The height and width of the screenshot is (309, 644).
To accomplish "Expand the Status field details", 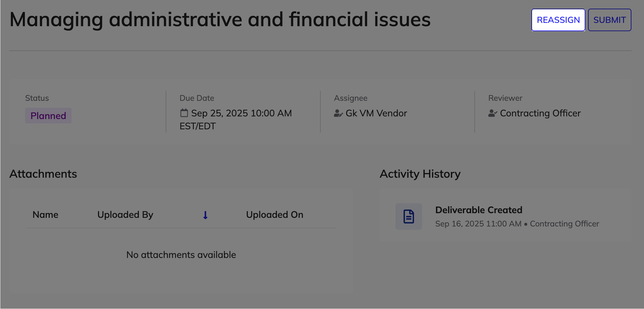I will [37, 98].
